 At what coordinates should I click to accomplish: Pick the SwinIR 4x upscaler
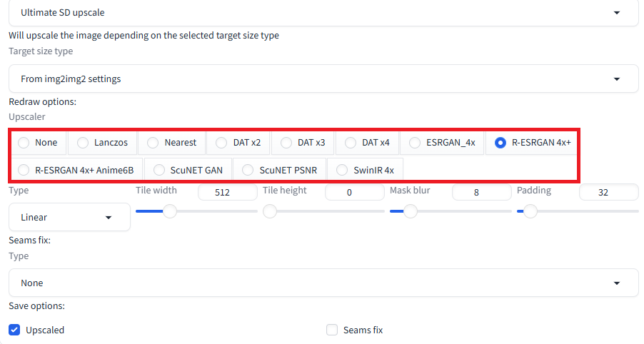point(342,170)
